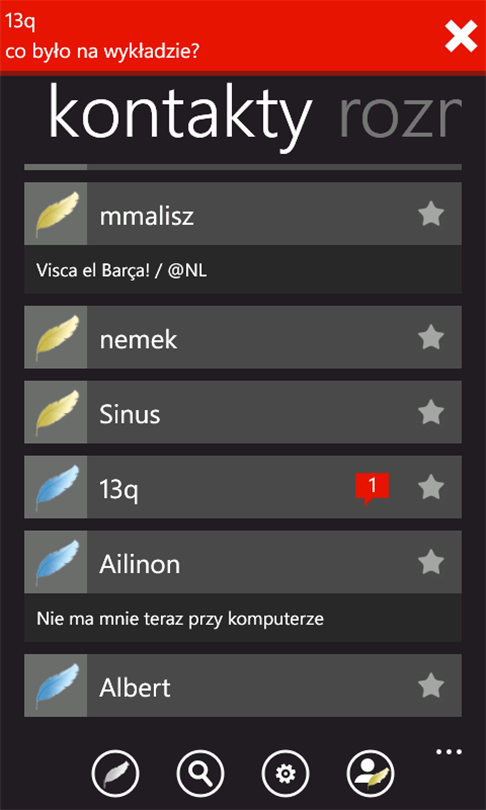Mark Ailinon as favorite with star
This screenshot has width=486, height=810.
(431, 562)
